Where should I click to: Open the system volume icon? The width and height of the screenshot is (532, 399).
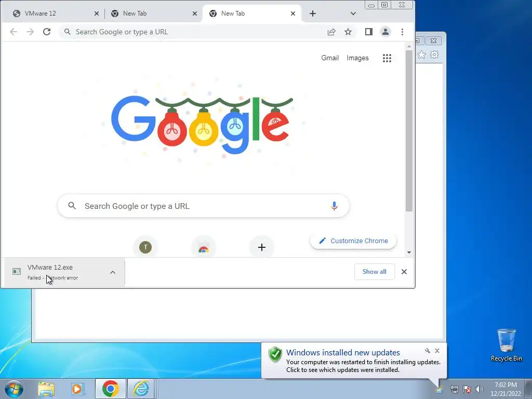tap(480, 389)
